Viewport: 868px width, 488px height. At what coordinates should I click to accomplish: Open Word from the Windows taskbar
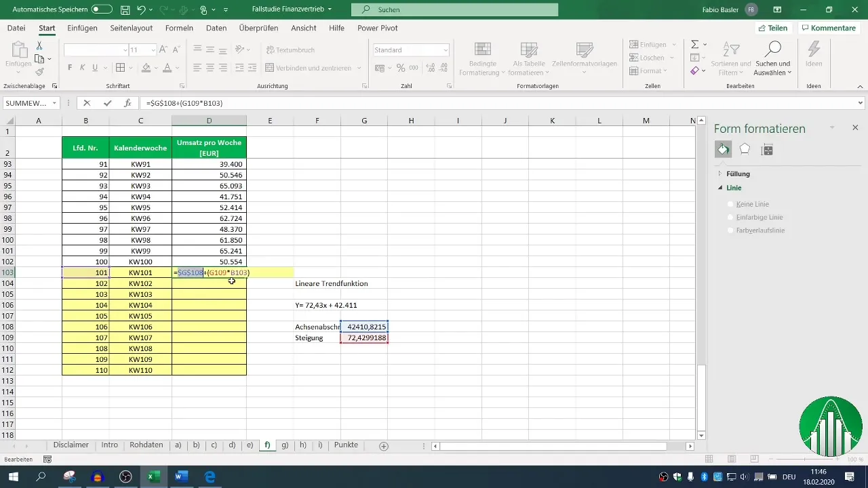coord(181,476)
